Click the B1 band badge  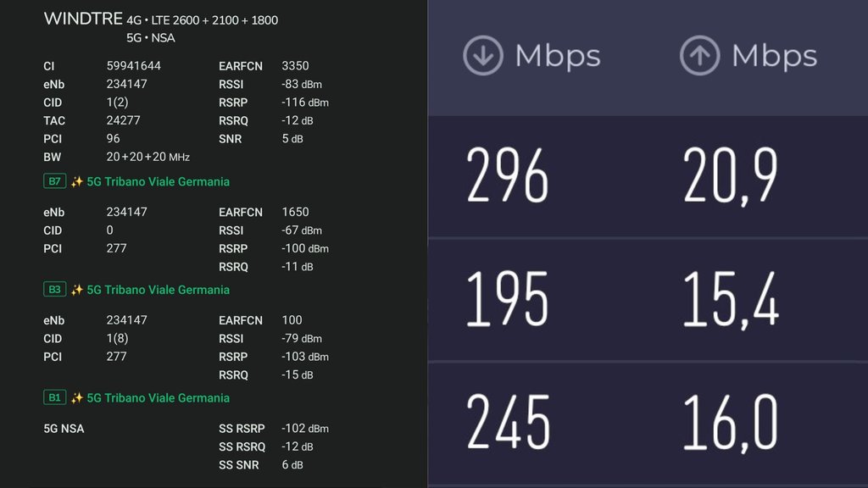coord(54,397)
